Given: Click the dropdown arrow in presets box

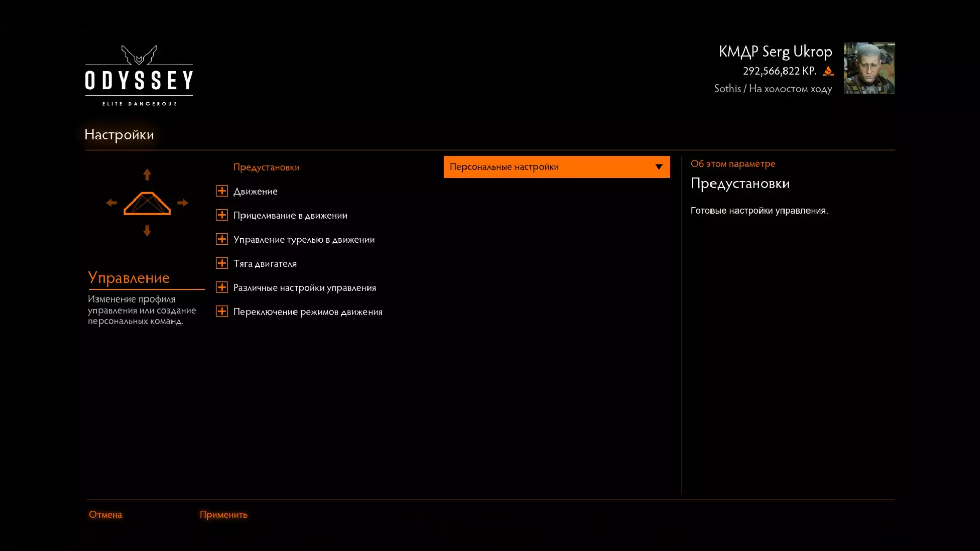Looking at the screenshot, I should (x=659, y=167).
